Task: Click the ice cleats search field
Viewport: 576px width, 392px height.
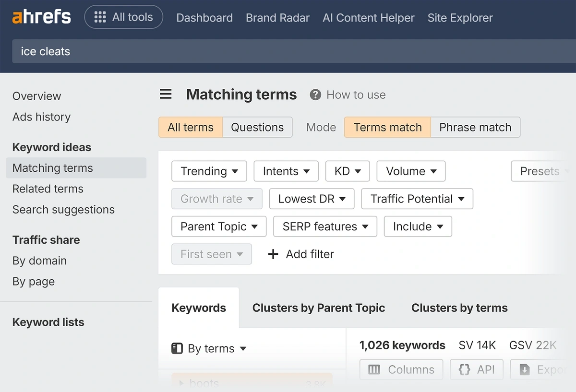Action: [294, 51]
